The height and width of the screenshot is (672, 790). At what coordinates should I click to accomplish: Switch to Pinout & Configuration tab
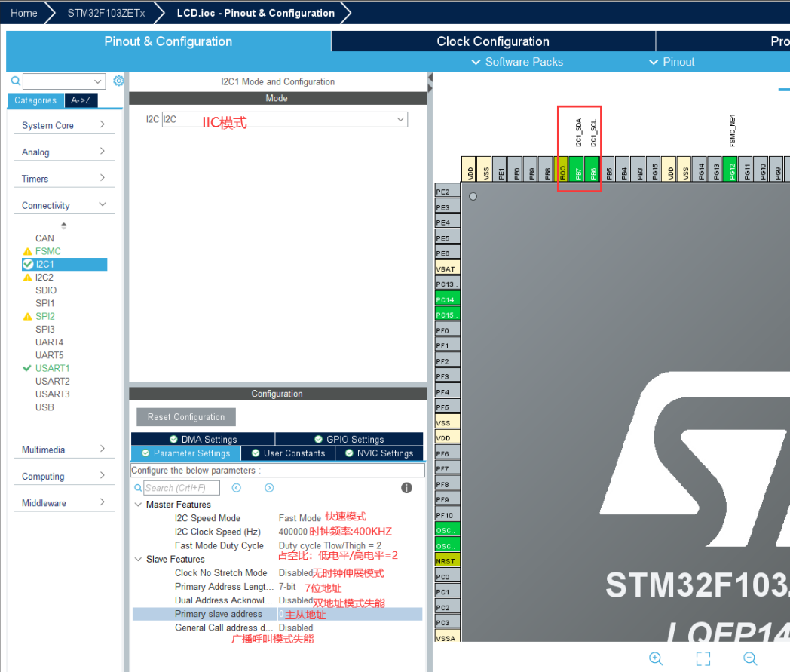pyautogui.click(x=168, y=41)
